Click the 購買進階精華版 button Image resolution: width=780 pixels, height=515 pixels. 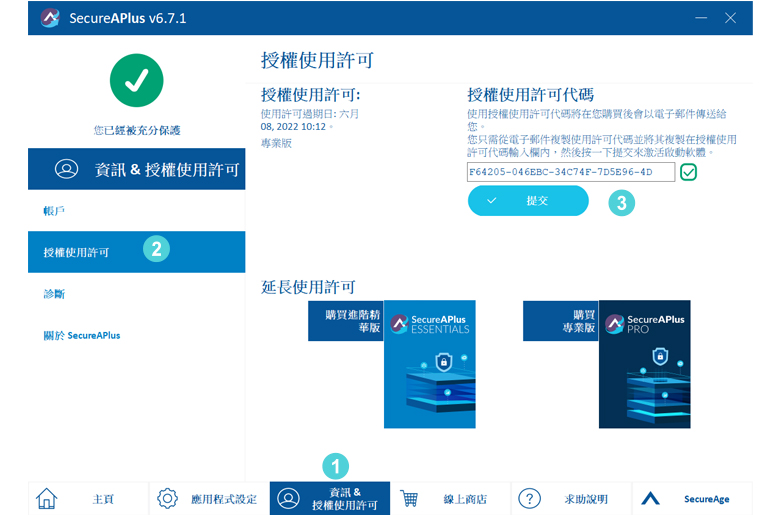[x=346, y=321]
